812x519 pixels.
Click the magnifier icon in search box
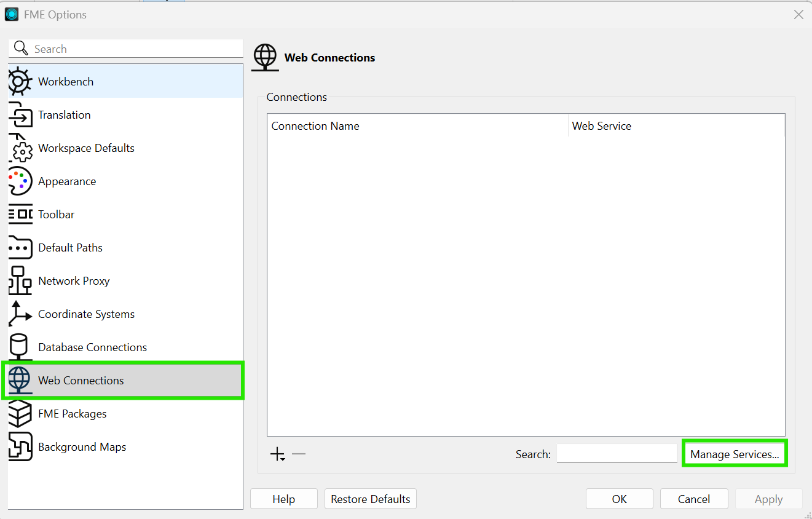(x=21, y=49)
